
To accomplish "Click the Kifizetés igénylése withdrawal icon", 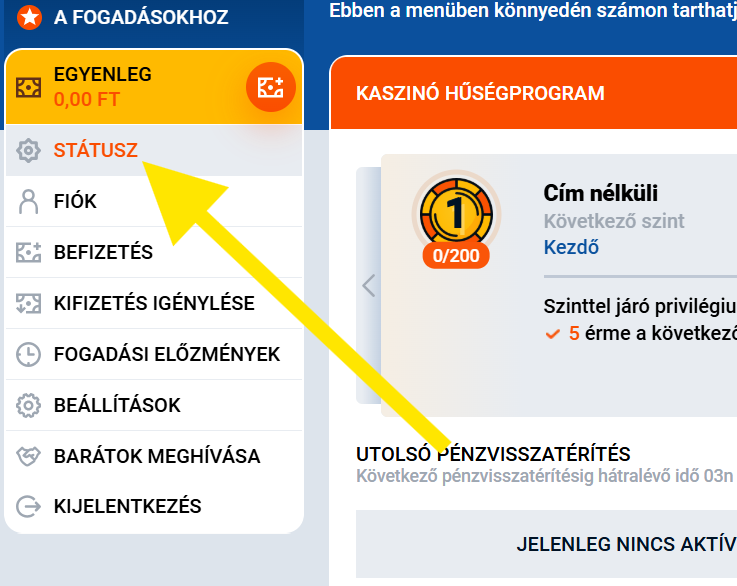I will point(29,303).
